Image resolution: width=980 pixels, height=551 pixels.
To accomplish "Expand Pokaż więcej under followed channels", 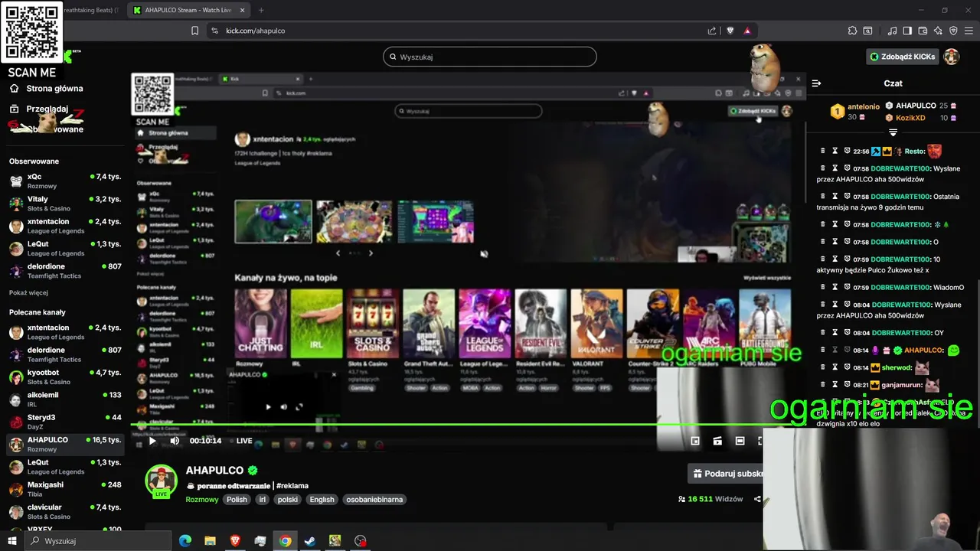I will (x=28, y=292).
